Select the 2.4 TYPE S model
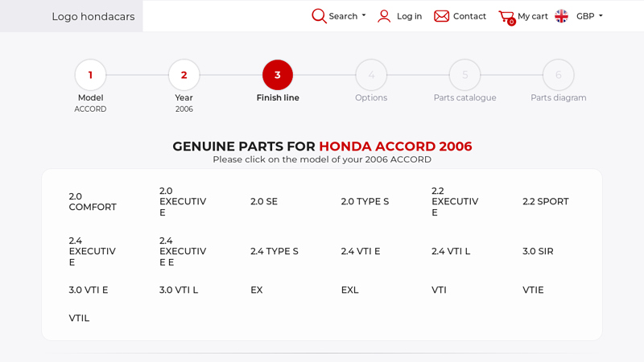 [x=275, y=251]
